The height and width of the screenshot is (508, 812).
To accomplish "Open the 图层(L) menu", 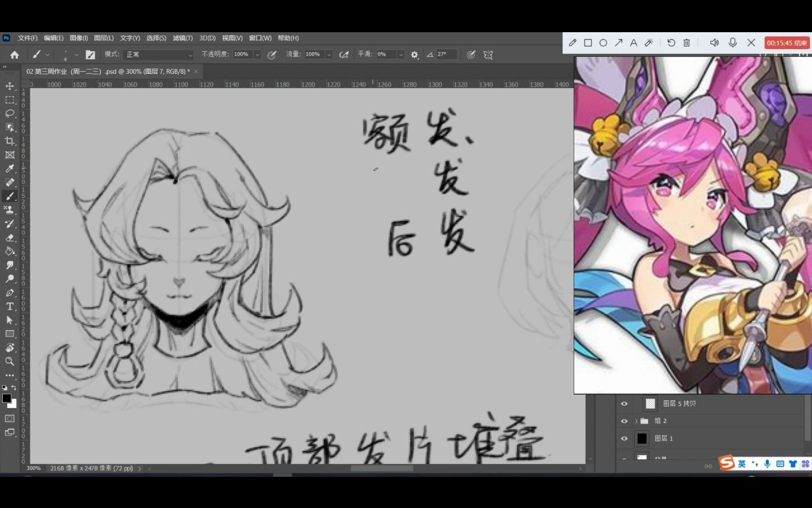I will click(104, 38).
